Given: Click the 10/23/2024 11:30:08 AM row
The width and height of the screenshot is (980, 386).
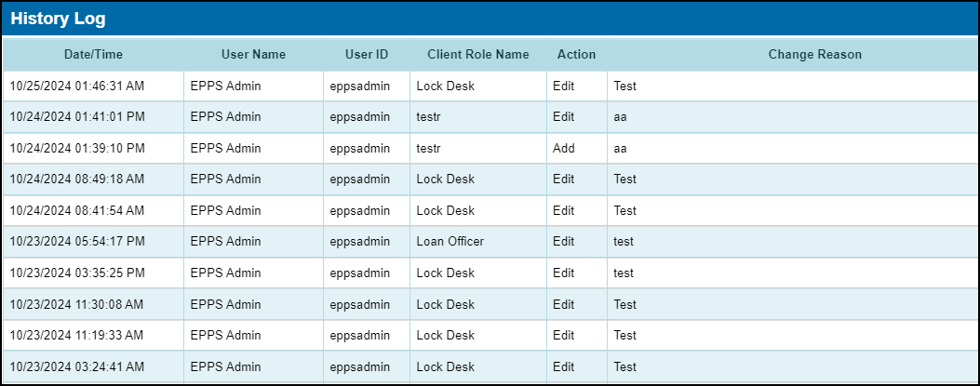Looking at the screenshot, I should (490, 304).
